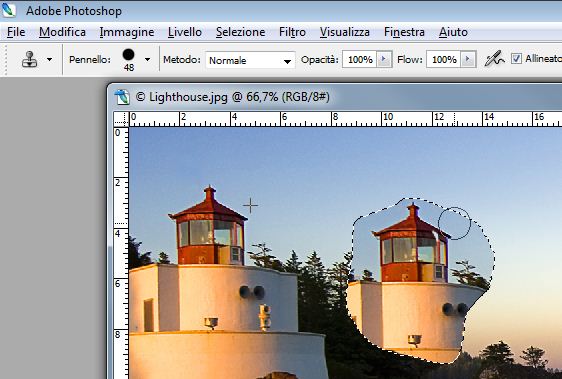Open the Clone Stamp tool preset arrow
The image size is (562, 379).
(x=49, y=60)
